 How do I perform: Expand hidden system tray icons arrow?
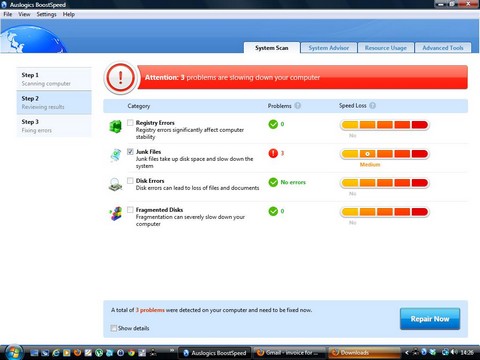407,352
